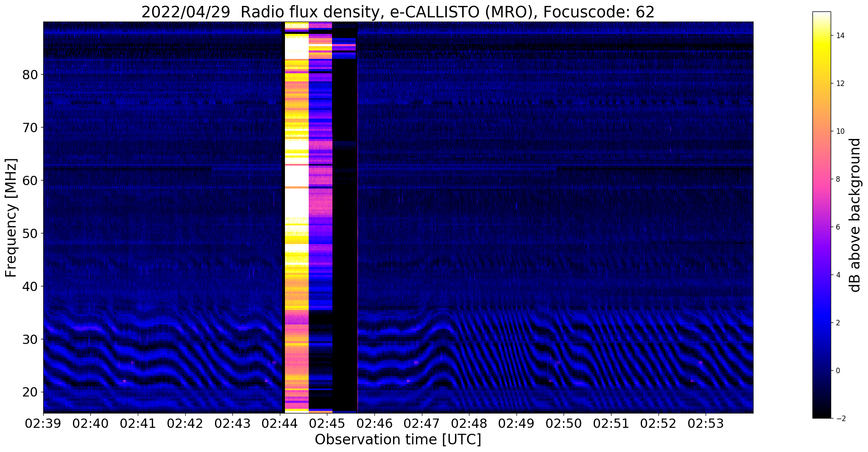Click the 'Observation time [UTC]' axis label
868x452 pixels.
tap(398, 440)
